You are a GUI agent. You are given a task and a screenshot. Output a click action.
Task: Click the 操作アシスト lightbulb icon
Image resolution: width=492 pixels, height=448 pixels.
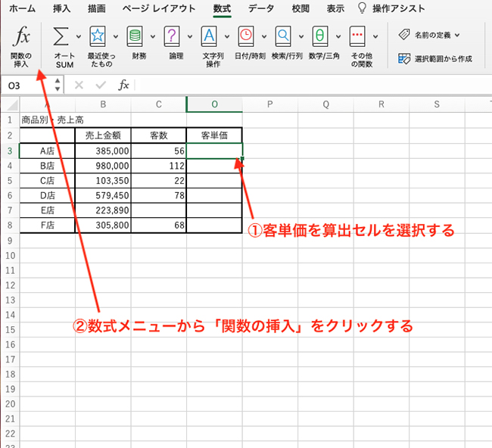click(362, 8)
